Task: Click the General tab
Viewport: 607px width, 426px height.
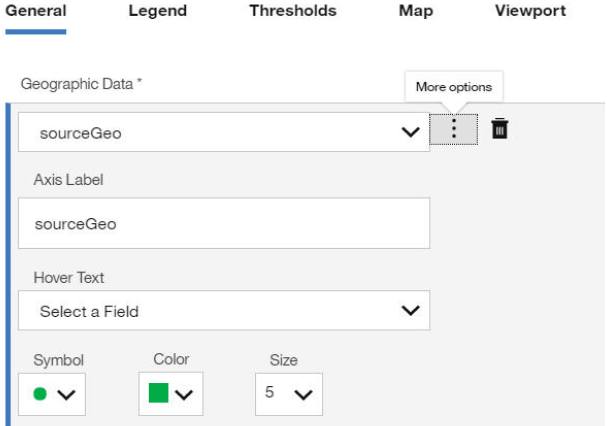Action: pyautogui.click(x=36, y=12)
